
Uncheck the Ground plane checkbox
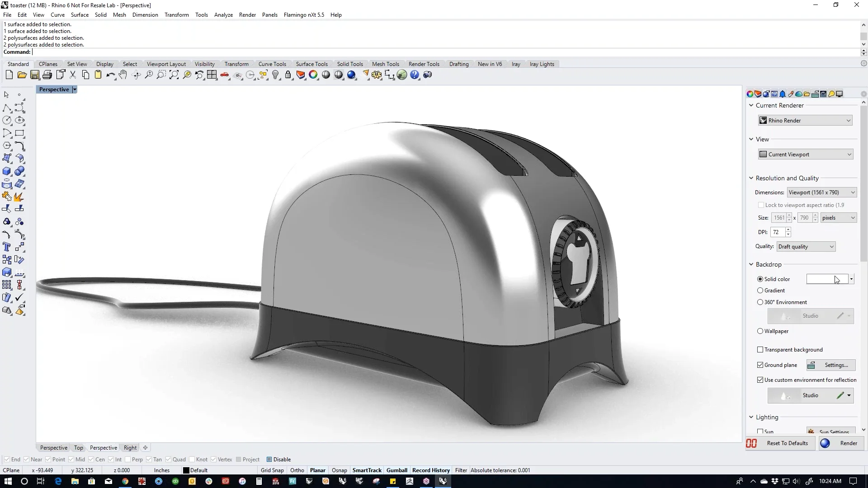pos(760,365)
